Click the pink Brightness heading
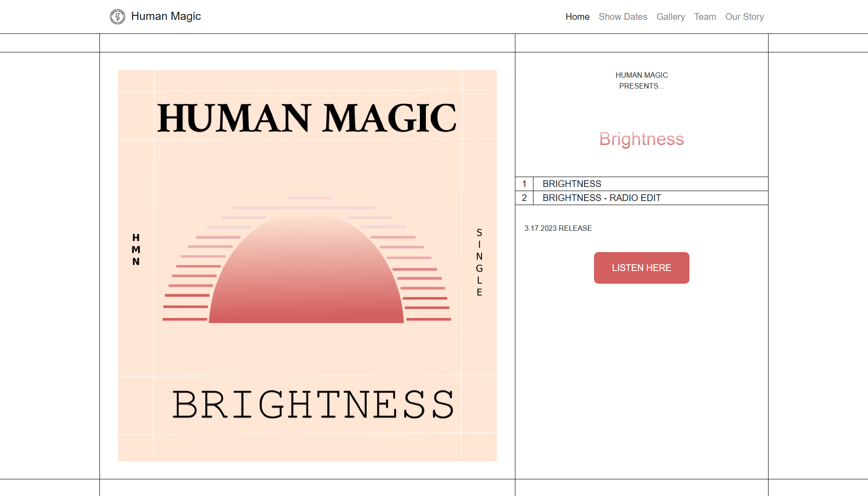Viewport: 868px width, 496px height. coord(642,139)
